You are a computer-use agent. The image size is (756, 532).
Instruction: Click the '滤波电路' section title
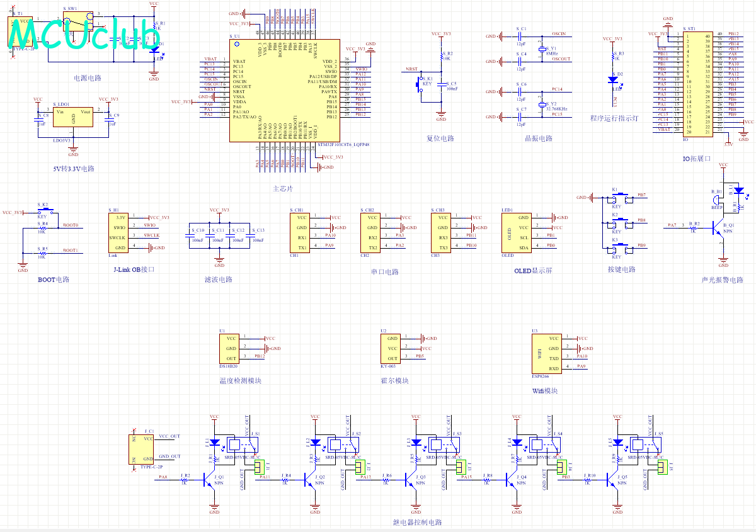(219, 280)
